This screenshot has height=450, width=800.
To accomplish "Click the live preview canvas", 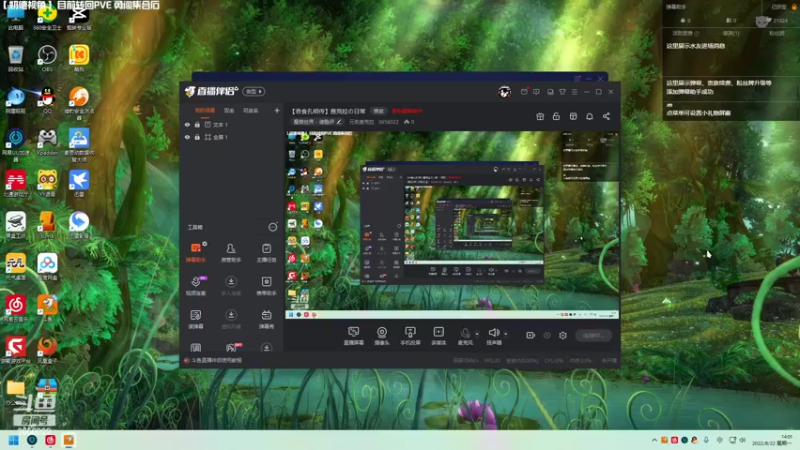I will [x=452, y=225].
